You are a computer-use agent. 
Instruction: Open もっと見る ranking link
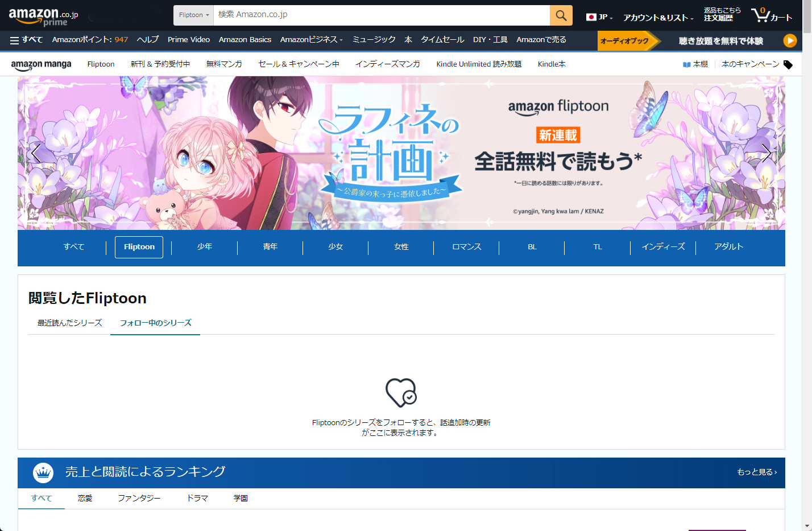pyautogui.click(x=756, y=472)
